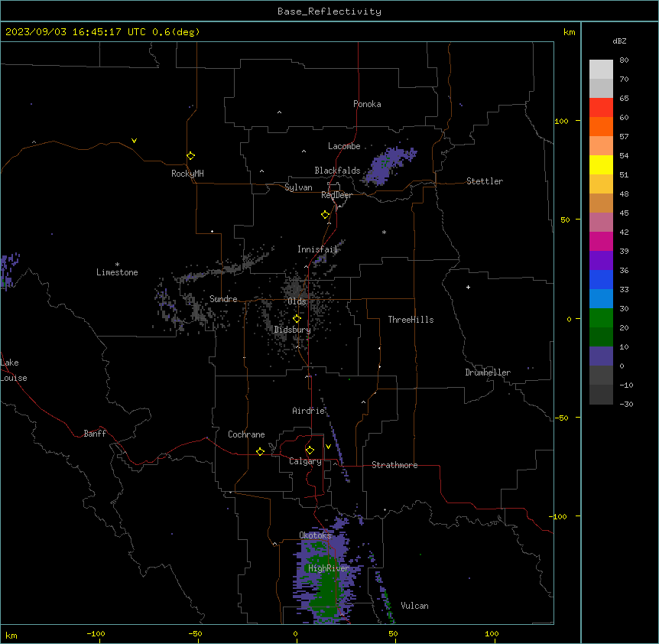The height and width of the screenshot is (644, 659).
Task: Click the Okotoks city label
Action: [x=315, y=535]
